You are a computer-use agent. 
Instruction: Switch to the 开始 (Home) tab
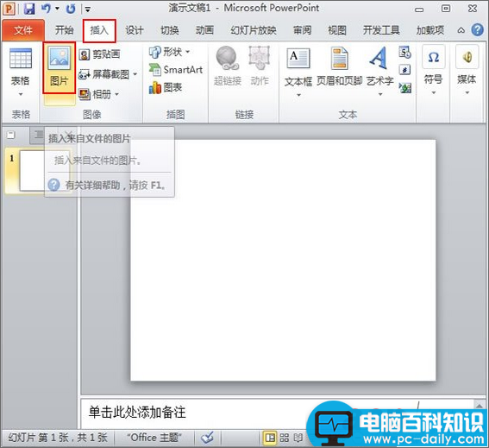[x=64, y=30]
